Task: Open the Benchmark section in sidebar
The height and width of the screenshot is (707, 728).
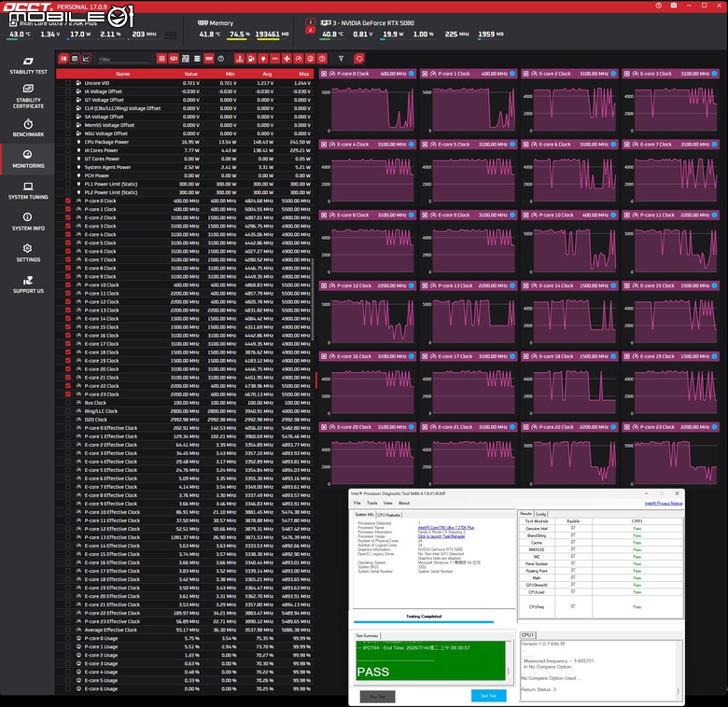Action: click(28, 128)
